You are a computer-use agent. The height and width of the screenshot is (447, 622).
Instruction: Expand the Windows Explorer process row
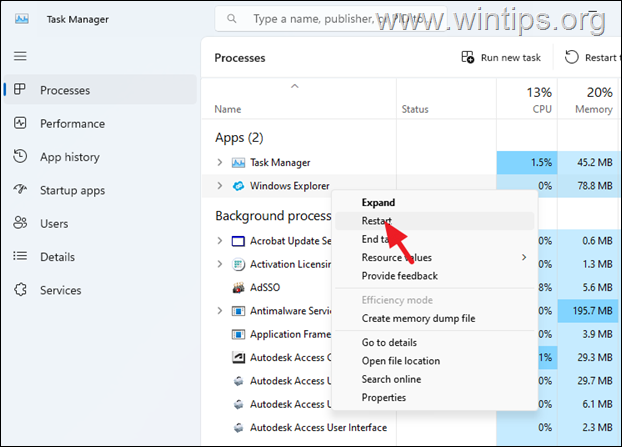220,185
